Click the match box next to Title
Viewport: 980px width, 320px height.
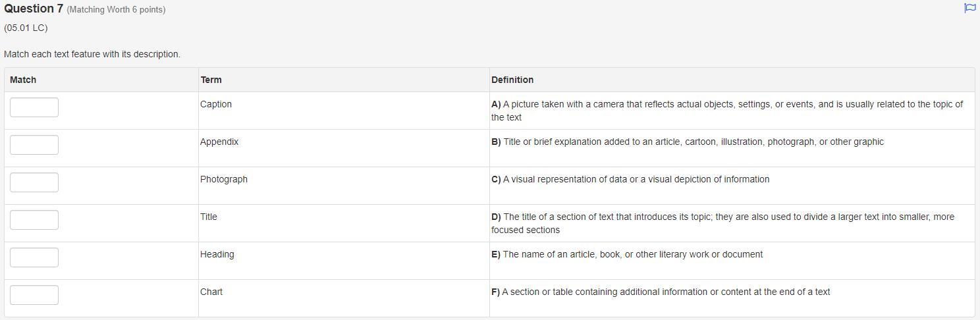pyautogui.click(x=34, y=220)
